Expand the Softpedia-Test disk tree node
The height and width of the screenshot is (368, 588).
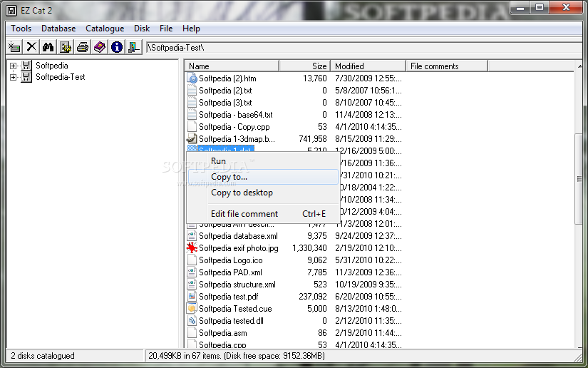click(13, 78)
